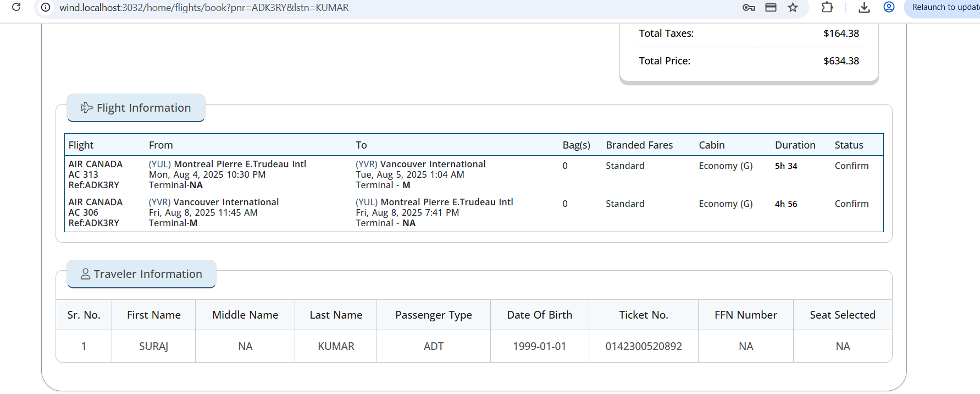The width and height of the screenshot is (980, 394).
Task: Bookmark this page with star icon
Action: (793, 8)
